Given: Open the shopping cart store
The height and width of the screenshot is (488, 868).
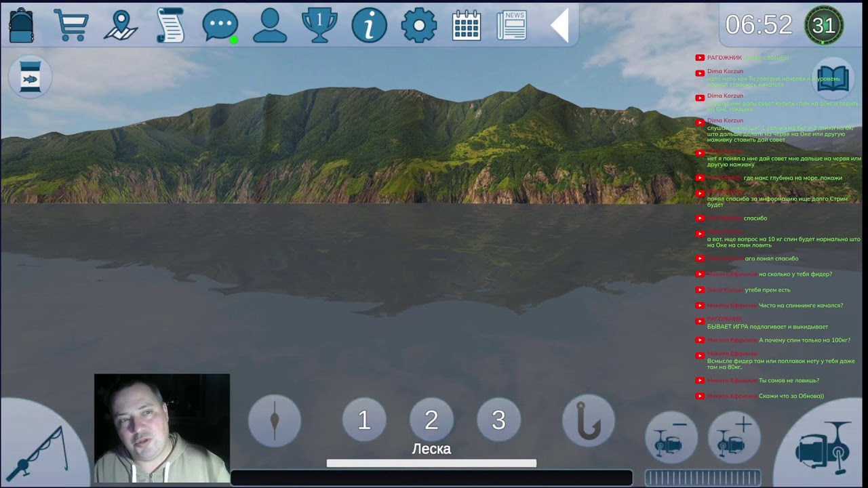Looking at the screenshot, I should coord(71,26).
